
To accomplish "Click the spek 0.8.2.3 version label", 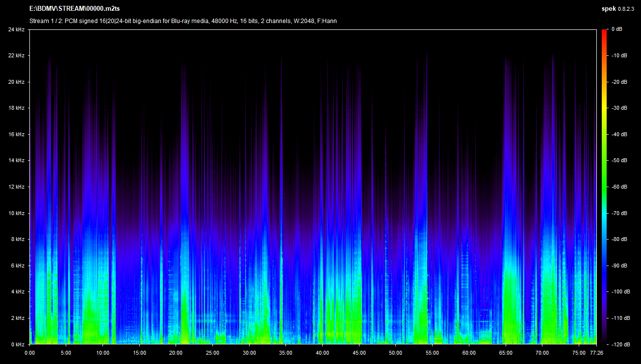I will tap(618, 9).
